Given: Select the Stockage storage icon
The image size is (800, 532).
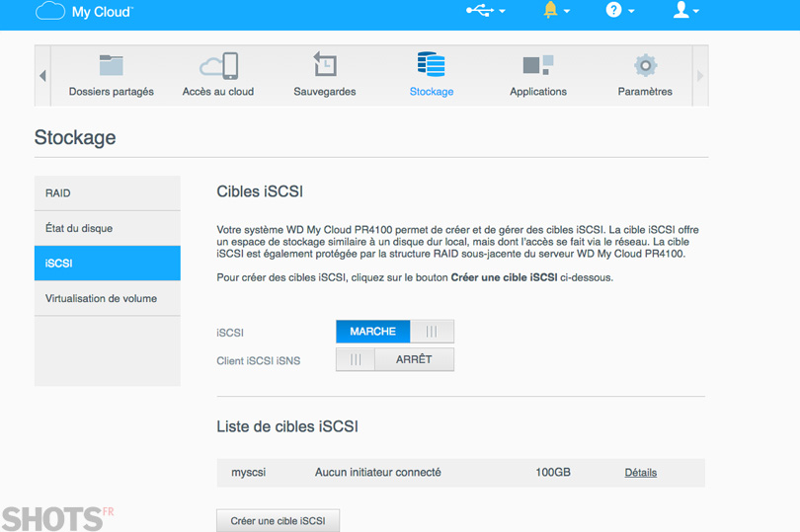Looking at the screenshot, I should coord(432,64).
